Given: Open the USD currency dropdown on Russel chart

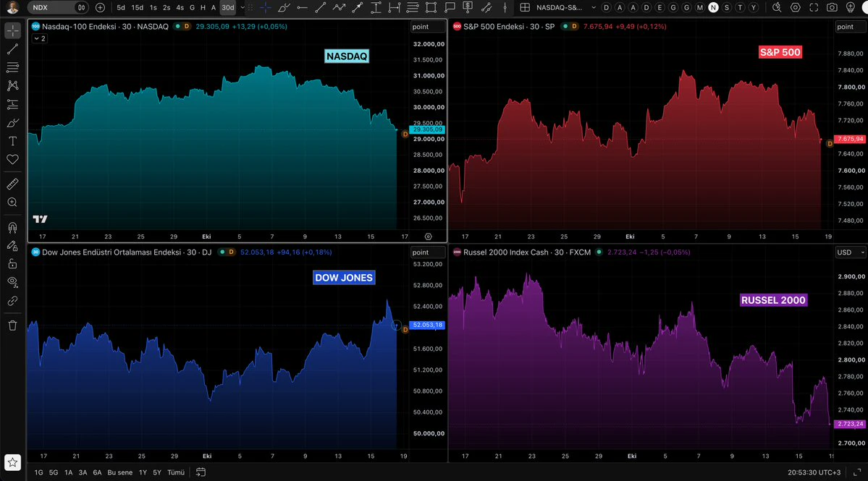Looking at the screenshot, I should (851, 252).
